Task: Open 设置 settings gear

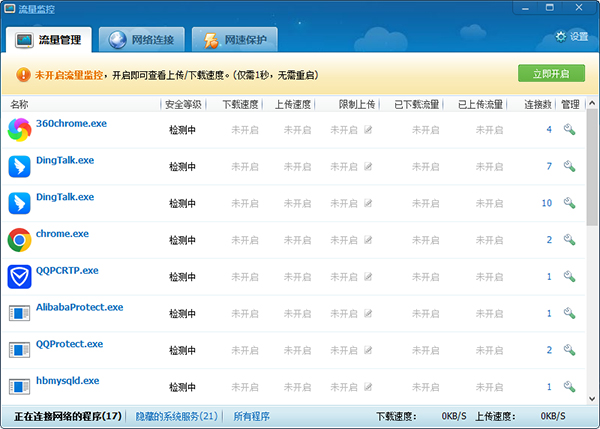Action: pyautogui.click(x=572, y=37)
